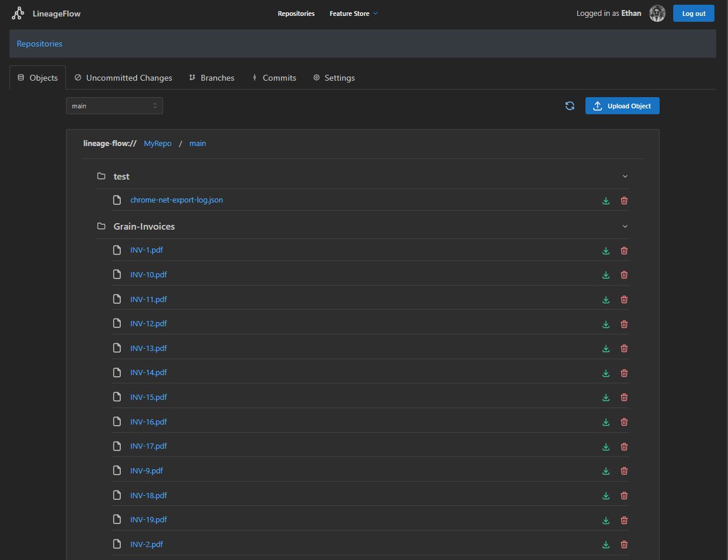Click the LineageFlow logo icon

(18, 14)
